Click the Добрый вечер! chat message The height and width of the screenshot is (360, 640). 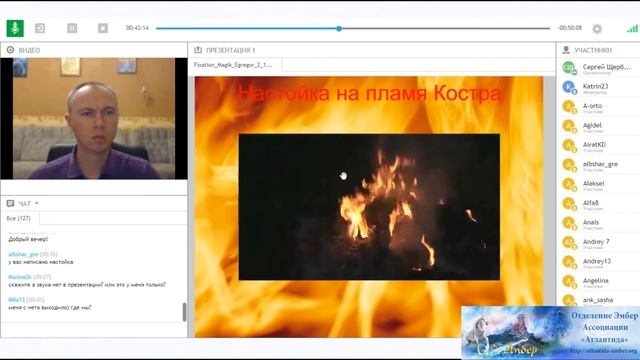pos(28,239)
